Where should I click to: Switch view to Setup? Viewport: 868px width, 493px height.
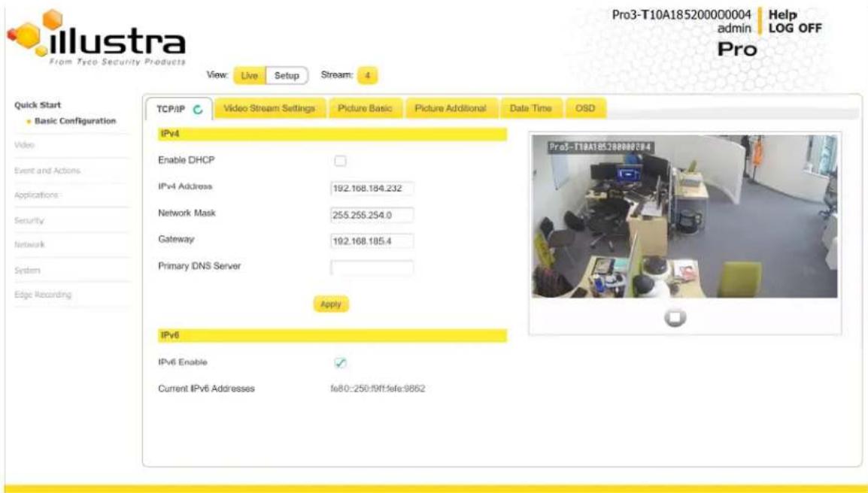[x=287, y=75]
